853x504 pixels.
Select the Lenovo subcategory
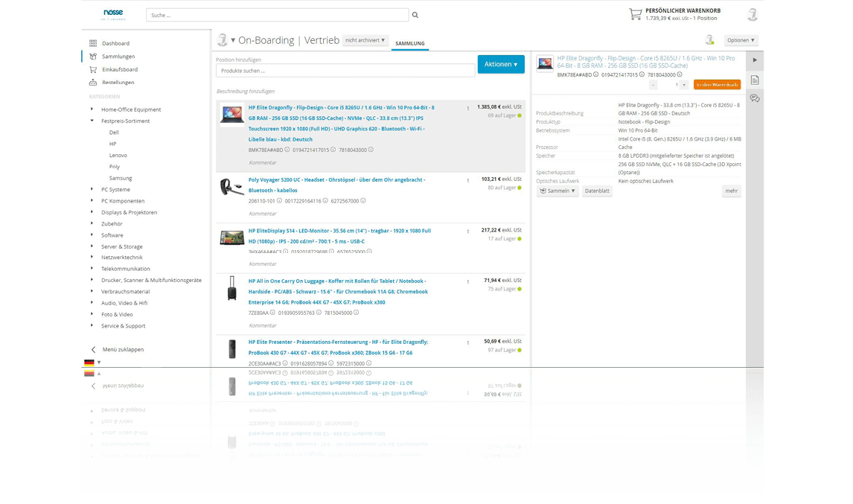[118, 155]
